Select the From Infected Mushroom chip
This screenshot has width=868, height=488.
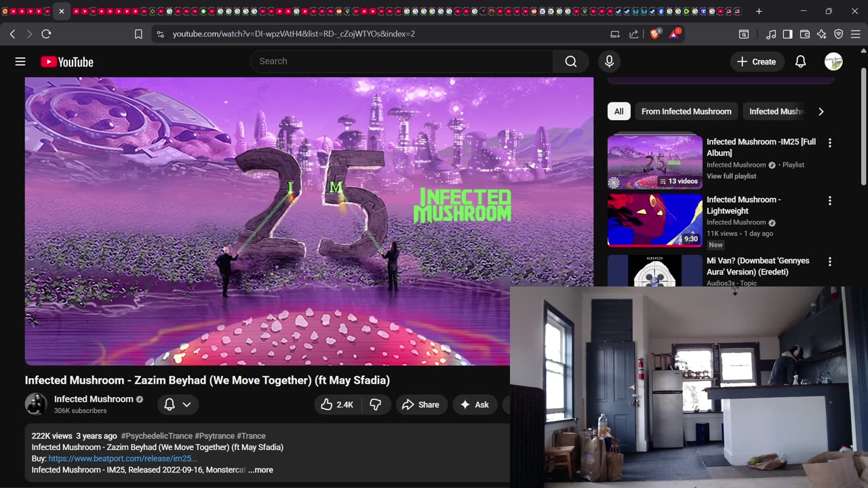[686, 112]
